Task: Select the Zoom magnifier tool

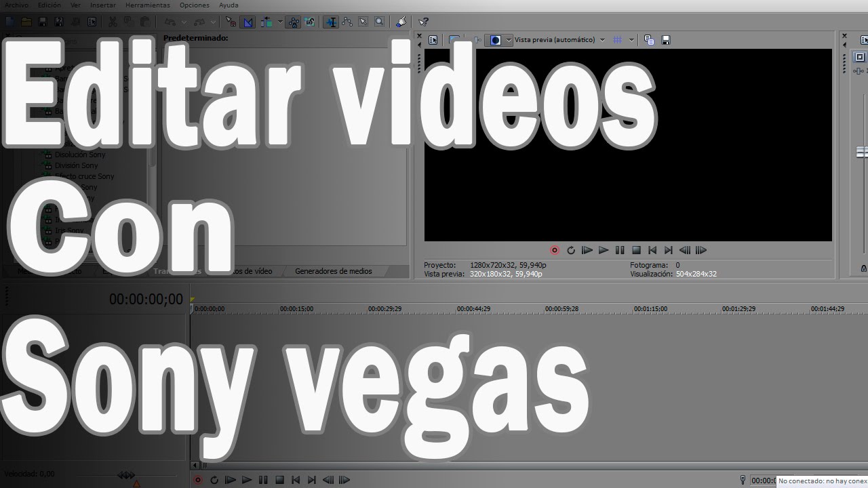Action: coord(379,22)
